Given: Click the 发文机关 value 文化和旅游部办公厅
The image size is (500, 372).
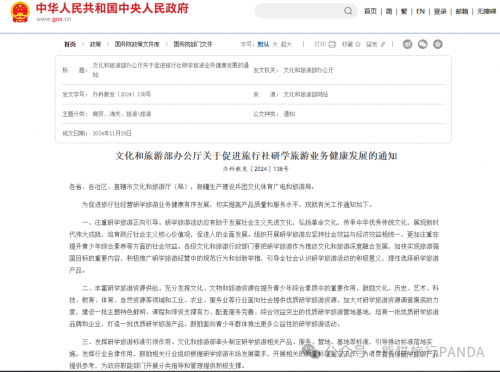Looking at the screenshot, I should [x=308, y=70].
